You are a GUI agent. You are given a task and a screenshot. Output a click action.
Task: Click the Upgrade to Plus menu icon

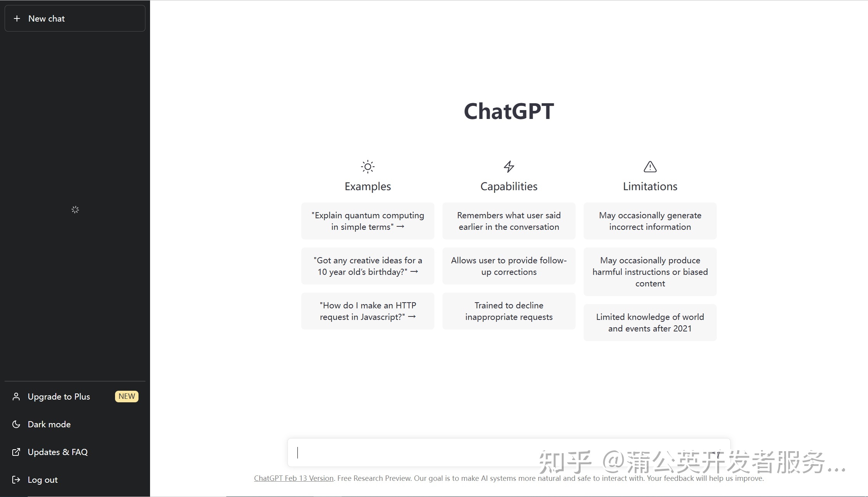pos(15,396)
